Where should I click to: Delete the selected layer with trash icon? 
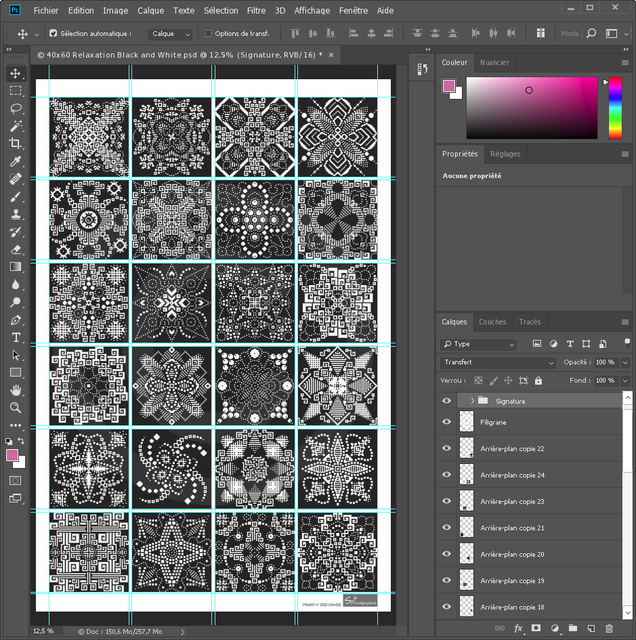(609, 628)
